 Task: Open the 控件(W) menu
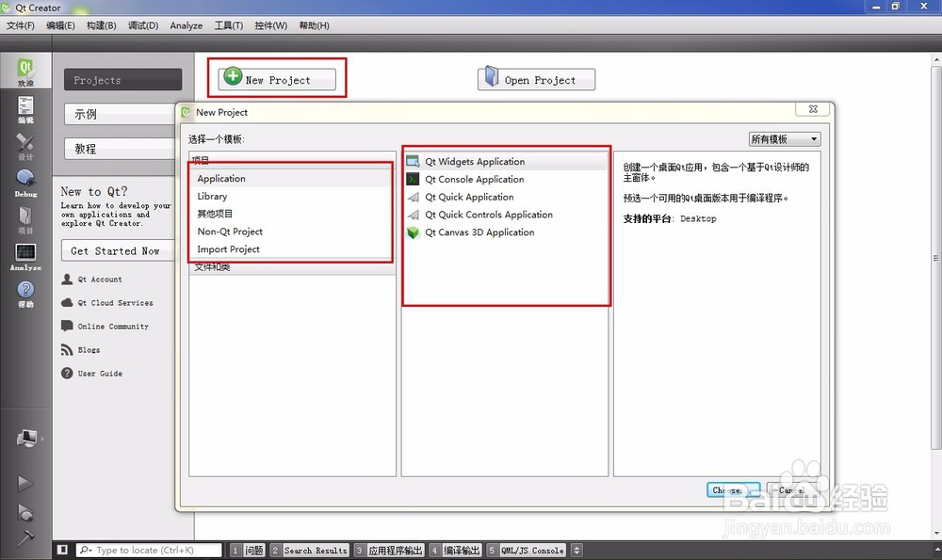coord(271,25)
